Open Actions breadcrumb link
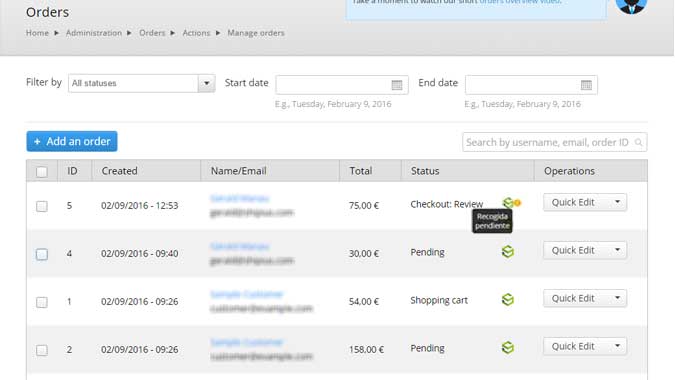The height and width of the screenshot is (380, 675). tap(196, 33)
